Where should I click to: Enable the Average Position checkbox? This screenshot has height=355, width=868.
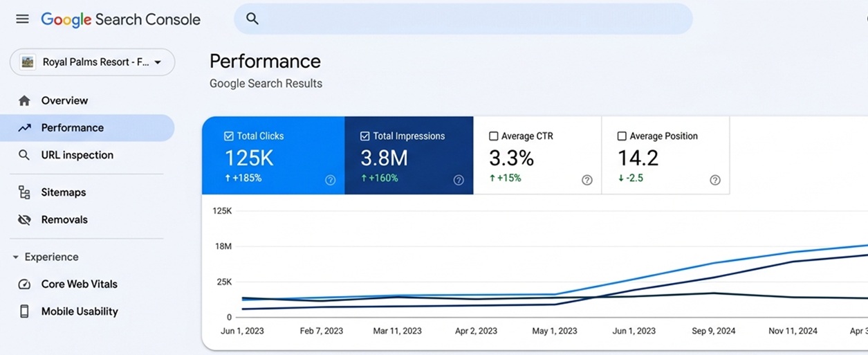point(622,136)
